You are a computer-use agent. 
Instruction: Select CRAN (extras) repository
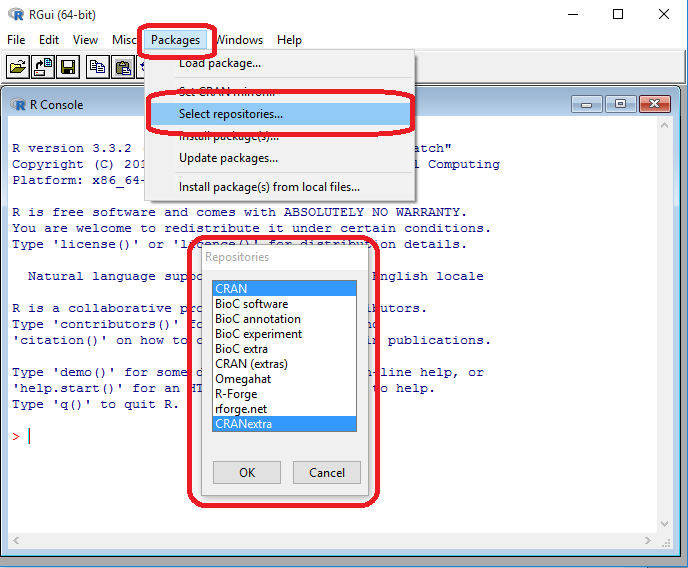[284, 364]
